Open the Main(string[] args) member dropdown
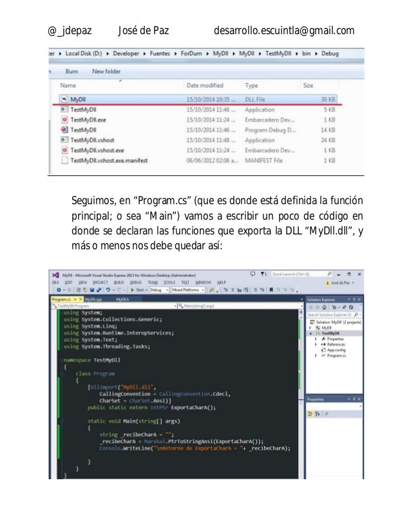The image size is (411, 532). tap(240, 306)
